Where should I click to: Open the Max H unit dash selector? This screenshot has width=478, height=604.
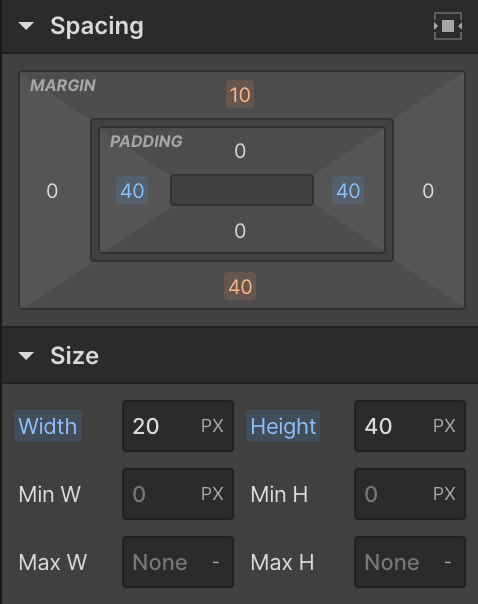pyautogui.click(x=448, y=562)
